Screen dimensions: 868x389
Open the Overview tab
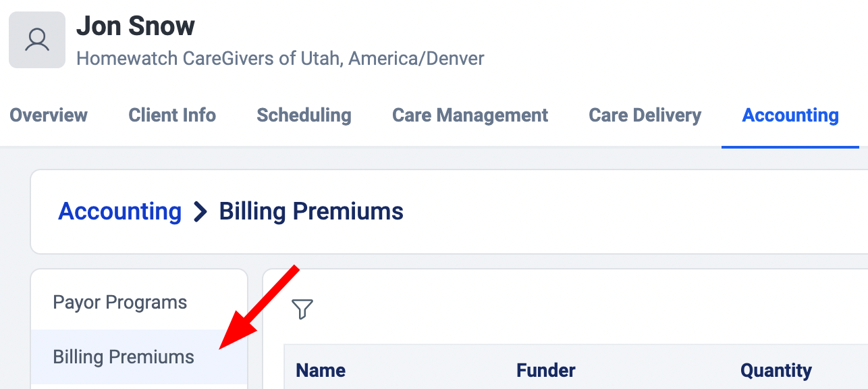pos(49,115)
